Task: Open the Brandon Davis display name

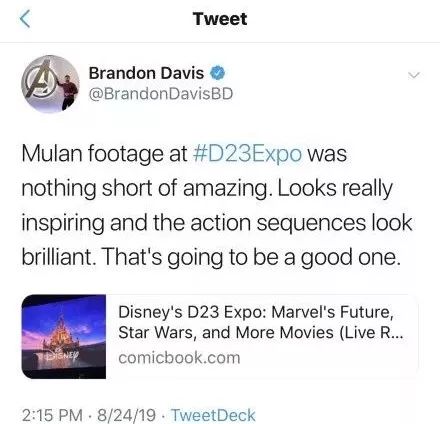Action: tap(146, 73)
